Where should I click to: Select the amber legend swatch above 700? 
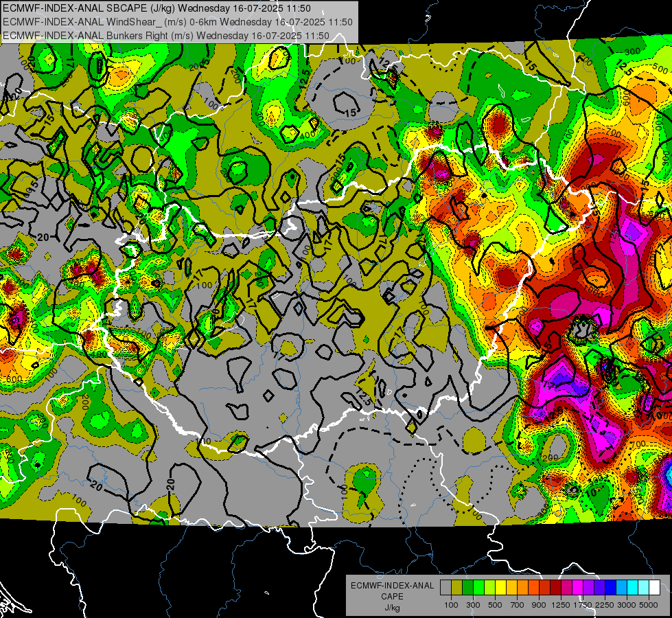511,587
